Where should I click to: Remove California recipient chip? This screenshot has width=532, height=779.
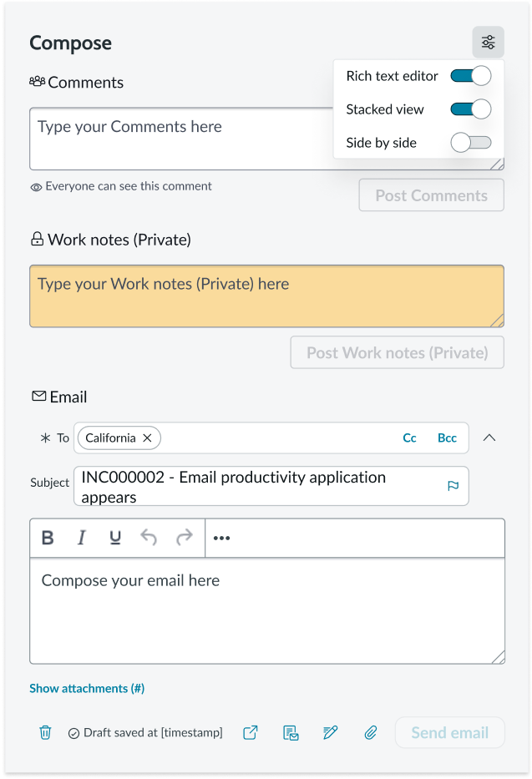tap(147, 438)
